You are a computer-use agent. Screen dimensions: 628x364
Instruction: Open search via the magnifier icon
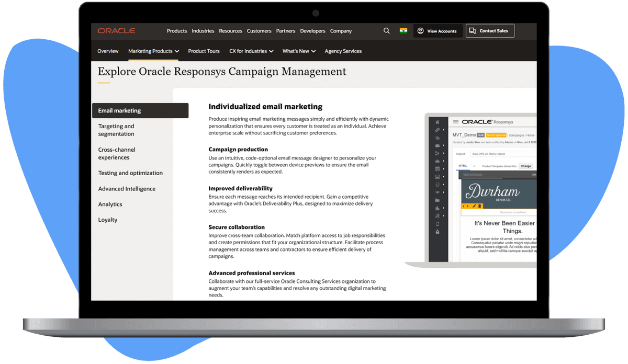point(386,30)
